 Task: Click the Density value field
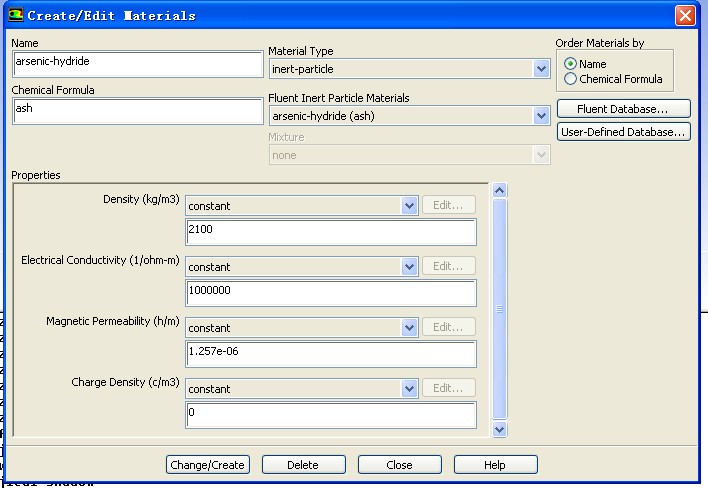click(x=330, y=231)
